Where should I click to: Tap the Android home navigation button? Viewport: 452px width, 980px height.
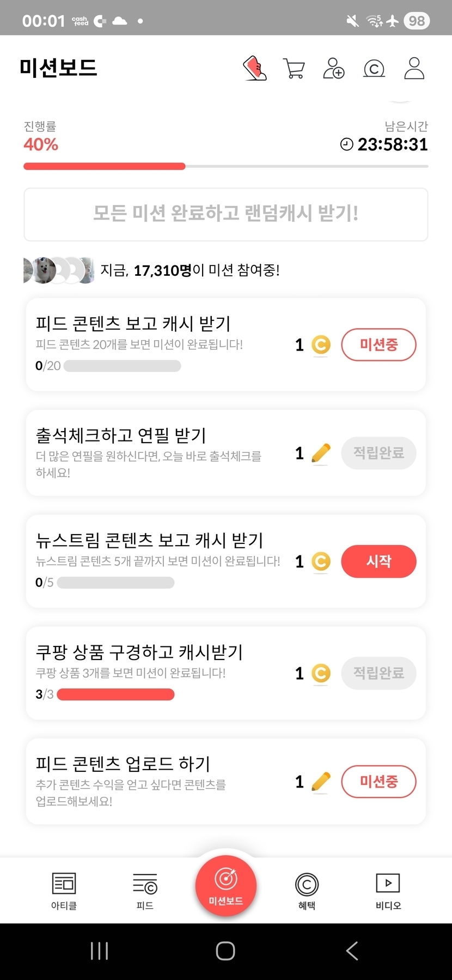pos(225,951)
